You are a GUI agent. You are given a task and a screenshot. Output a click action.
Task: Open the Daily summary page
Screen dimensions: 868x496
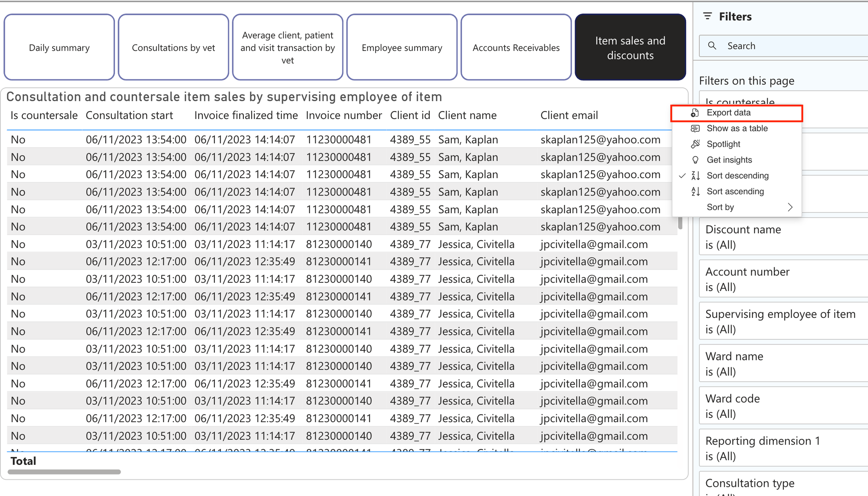(x=59, y=47)
